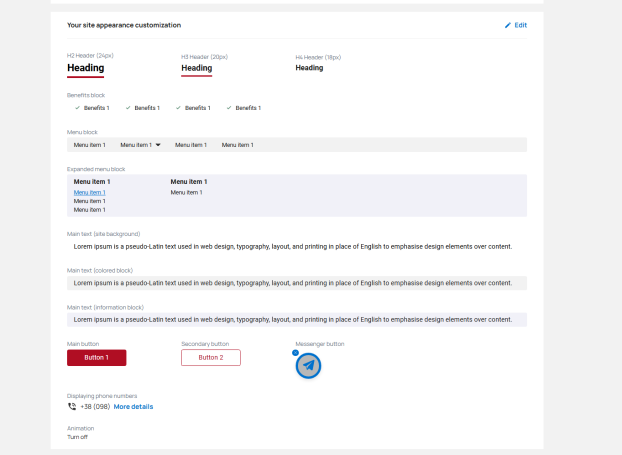This screenshot has height=455, width=622.
Task: Click the Turn off animation value
Action: pos(77,437)
